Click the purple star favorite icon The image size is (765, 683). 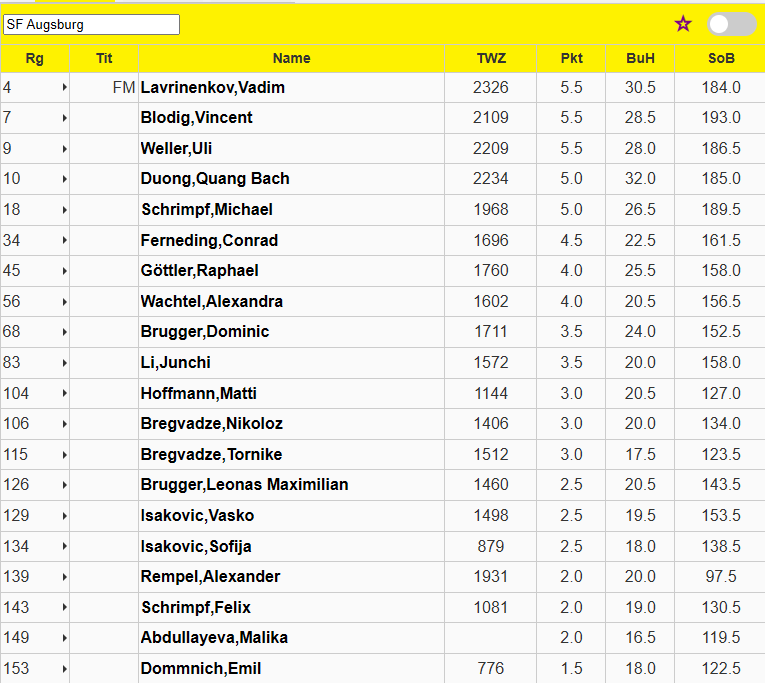(683, 24)
